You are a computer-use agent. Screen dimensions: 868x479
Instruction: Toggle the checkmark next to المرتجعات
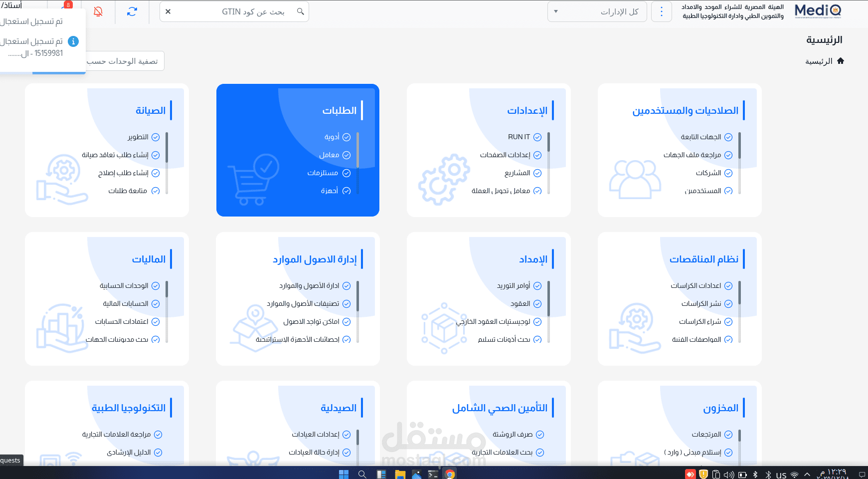coord(728,434)
